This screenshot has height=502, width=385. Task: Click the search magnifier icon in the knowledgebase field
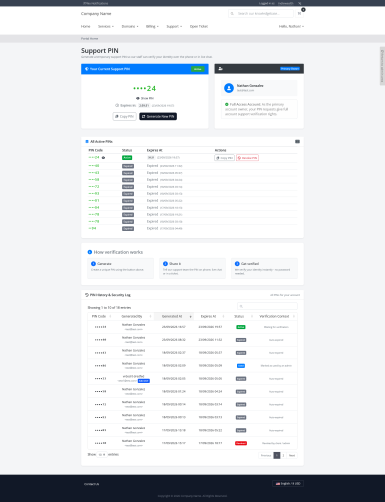pos(232,14)
